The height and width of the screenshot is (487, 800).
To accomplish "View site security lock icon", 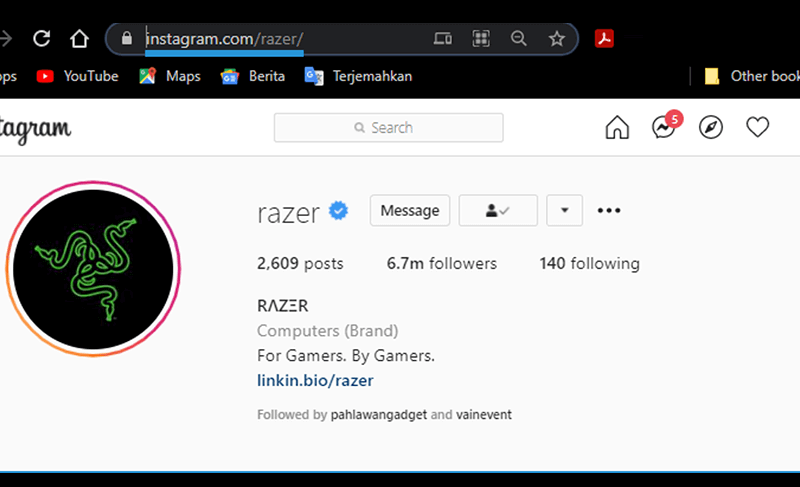I will [x=127, y=38].
